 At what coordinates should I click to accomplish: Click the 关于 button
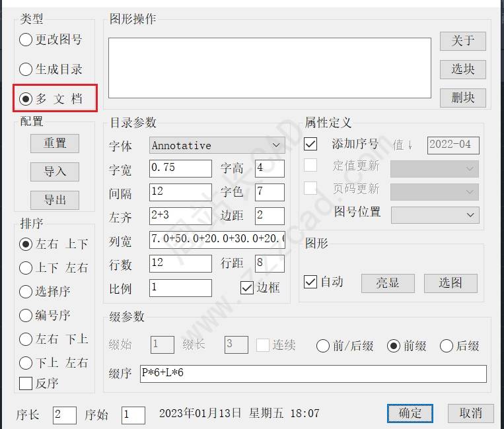tap(462, 41)
